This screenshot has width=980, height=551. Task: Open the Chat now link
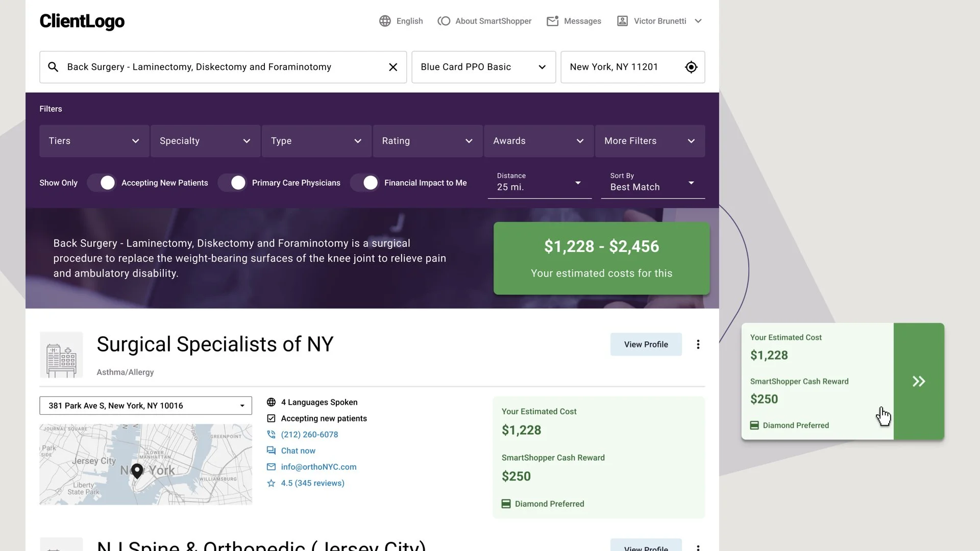click(298, 450)
